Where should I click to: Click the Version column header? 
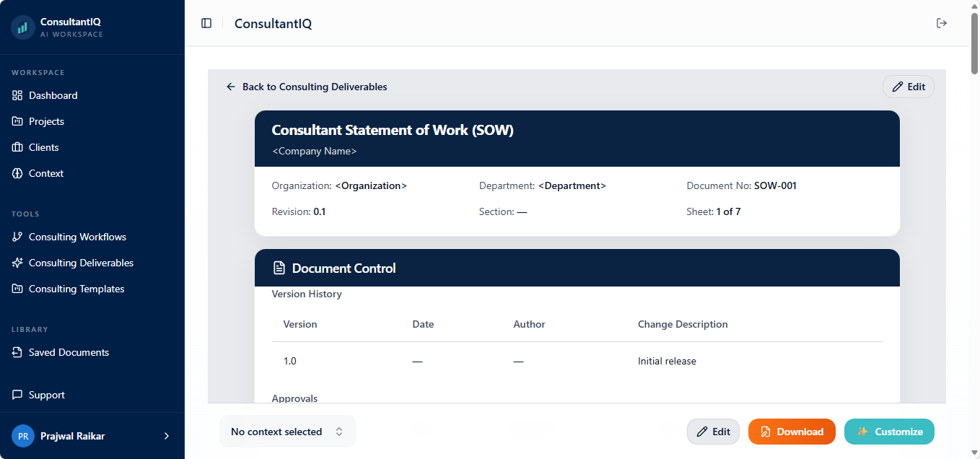coord(300,324)
